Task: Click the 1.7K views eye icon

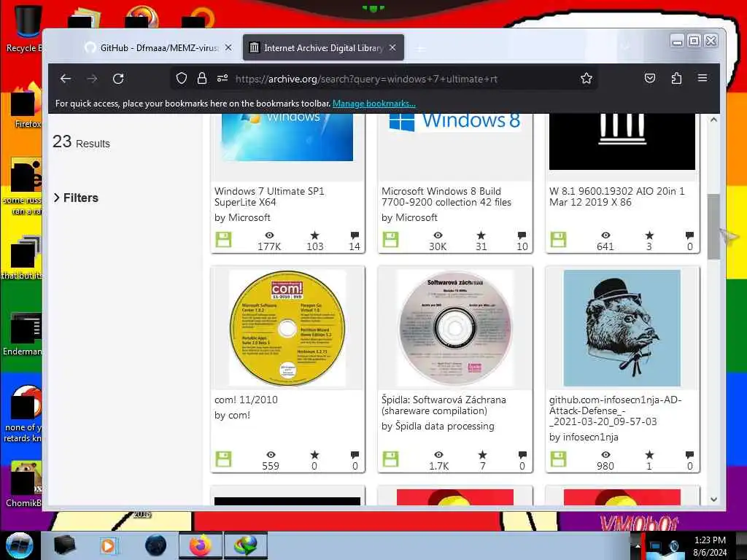Action: [x=438, y=455]
